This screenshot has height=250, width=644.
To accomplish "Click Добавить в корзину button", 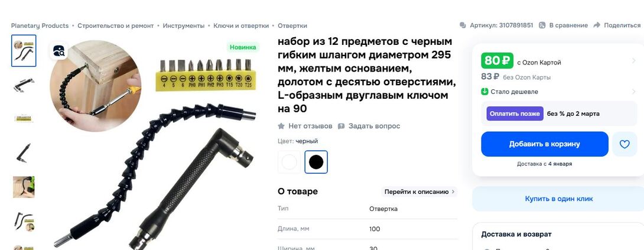I will pyautogui.click(x=545, y=144).
